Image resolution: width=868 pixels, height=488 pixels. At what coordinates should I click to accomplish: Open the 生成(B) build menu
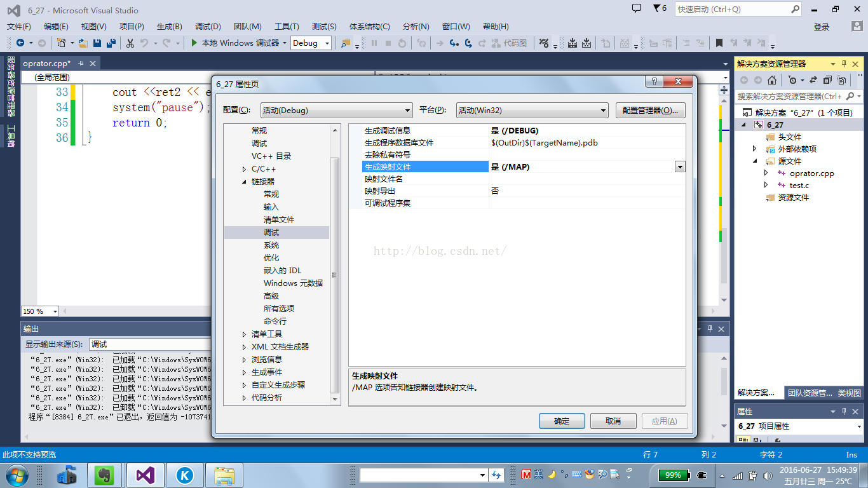tap(169, 26)
